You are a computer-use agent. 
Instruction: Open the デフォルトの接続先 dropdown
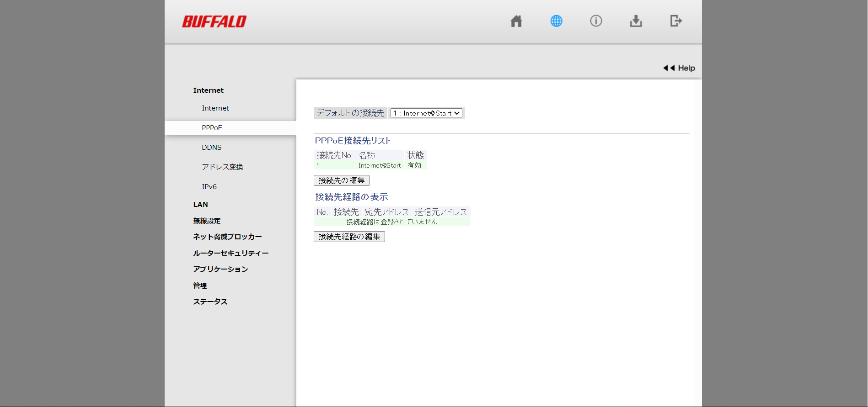[x=426, y=113]
